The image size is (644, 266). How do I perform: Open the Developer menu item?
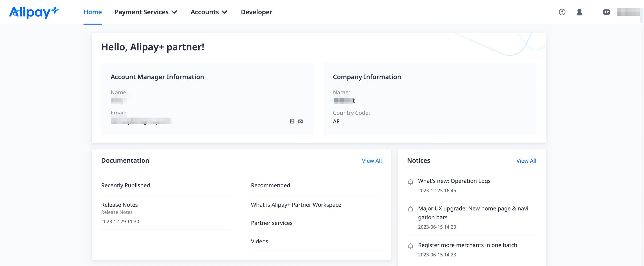[x=256, y=12]
